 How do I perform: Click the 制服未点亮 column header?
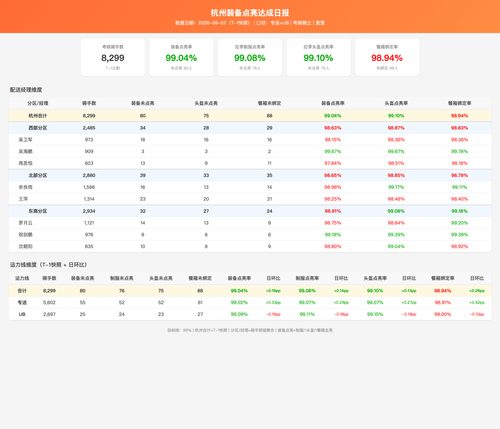122,278
